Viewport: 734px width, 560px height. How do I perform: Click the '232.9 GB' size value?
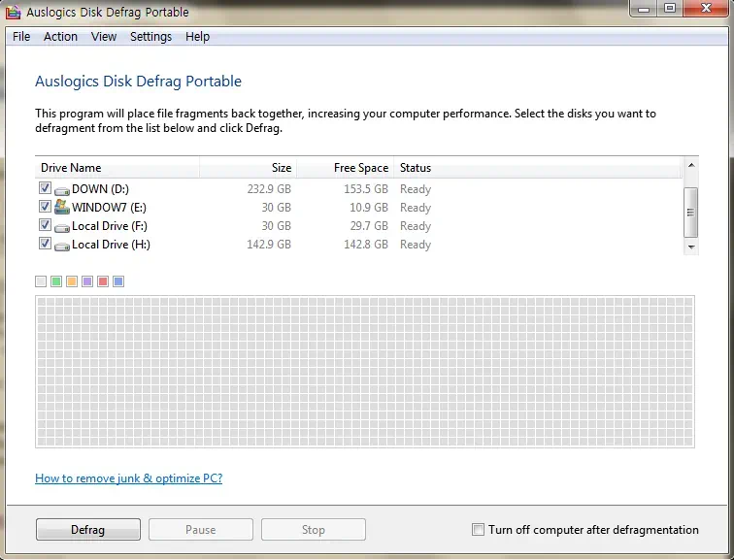click(x=269, y=189)
